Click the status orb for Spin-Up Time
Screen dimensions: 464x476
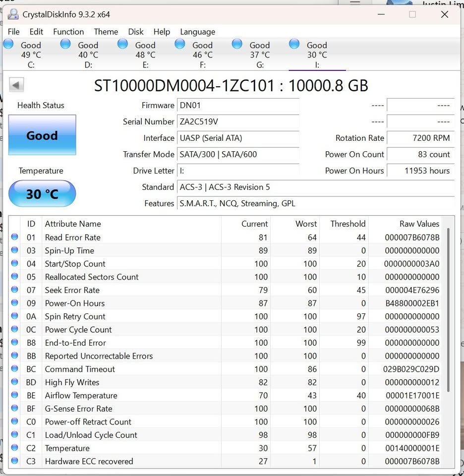tap(14, 250)
